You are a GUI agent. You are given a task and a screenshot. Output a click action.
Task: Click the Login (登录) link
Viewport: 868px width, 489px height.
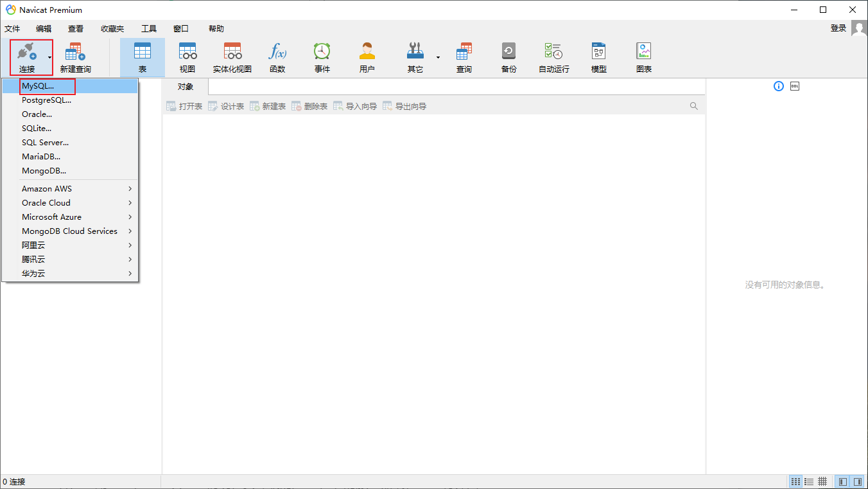[838, 28]
